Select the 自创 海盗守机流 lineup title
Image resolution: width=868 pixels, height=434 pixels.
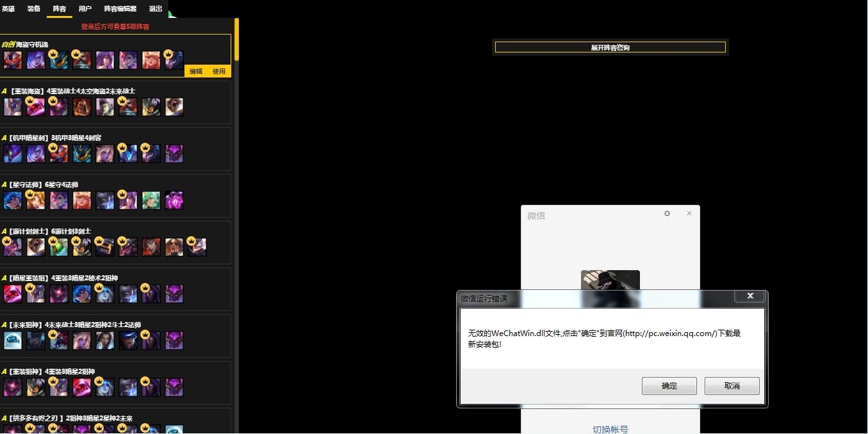(x=25, y=45)
